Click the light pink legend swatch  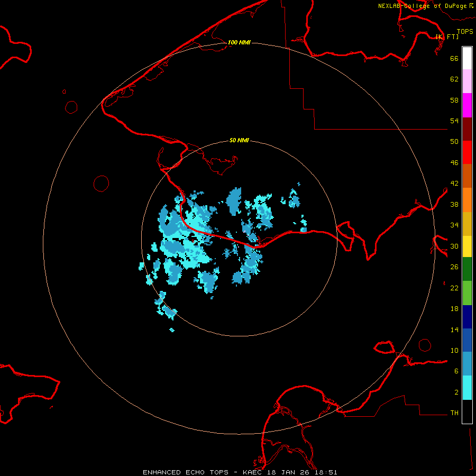(x=467, y=81)
